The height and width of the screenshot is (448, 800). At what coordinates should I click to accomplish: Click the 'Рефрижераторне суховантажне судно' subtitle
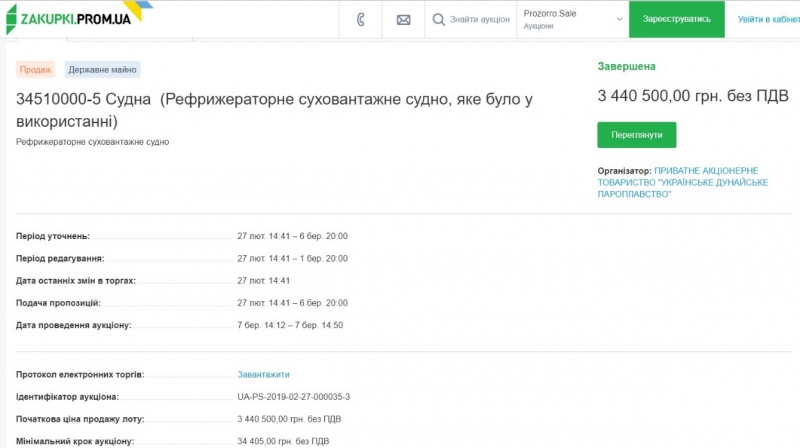[x=93, y=142]
